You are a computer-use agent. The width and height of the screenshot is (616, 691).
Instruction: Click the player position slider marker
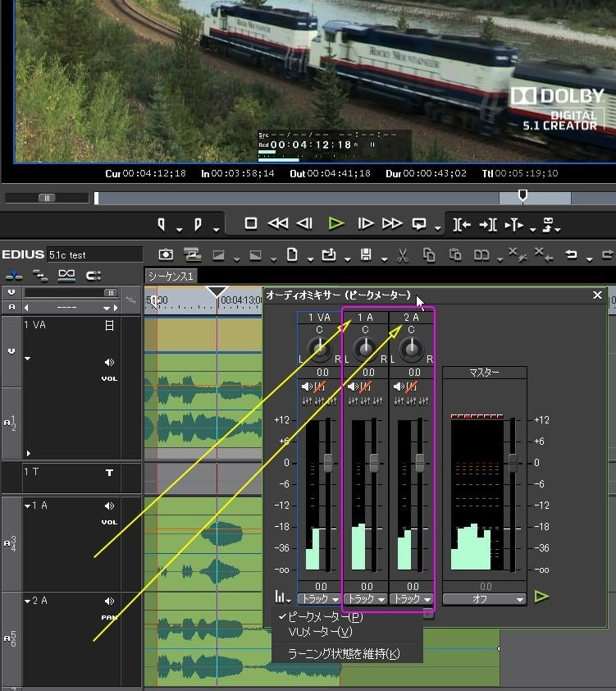tap(522, 194)
